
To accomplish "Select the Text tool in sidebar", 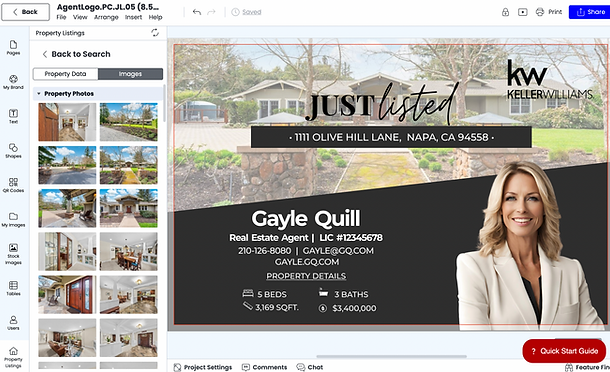I will 13,116.
